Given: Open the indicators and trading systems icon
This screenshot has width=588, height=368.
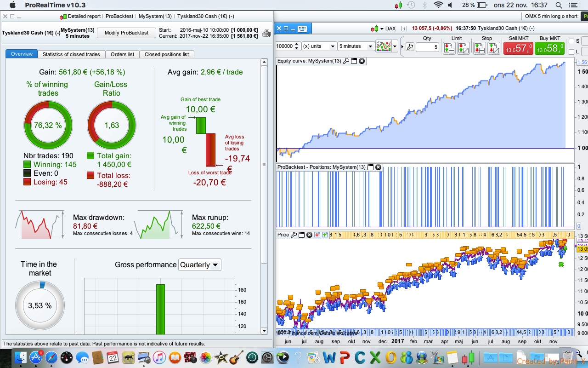Looking at the screenshot, I should point(383,46).
